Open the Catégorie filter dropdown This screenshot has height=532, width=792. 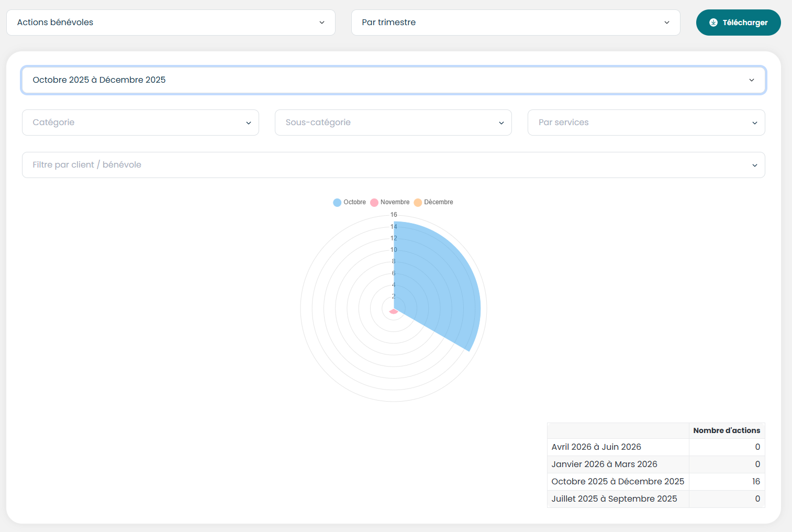tap(140, 123)
